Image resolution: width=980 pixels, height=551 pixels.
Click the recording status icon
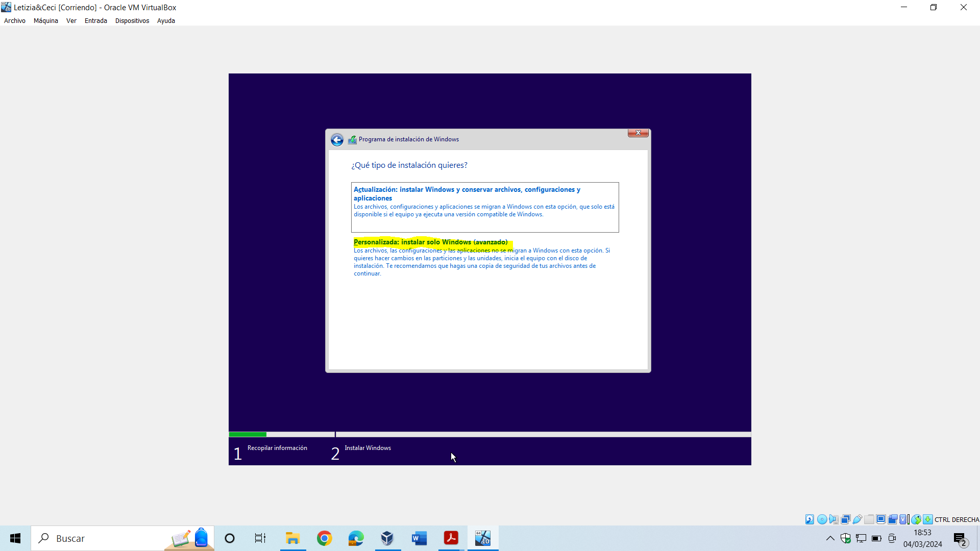coord(893,519)
